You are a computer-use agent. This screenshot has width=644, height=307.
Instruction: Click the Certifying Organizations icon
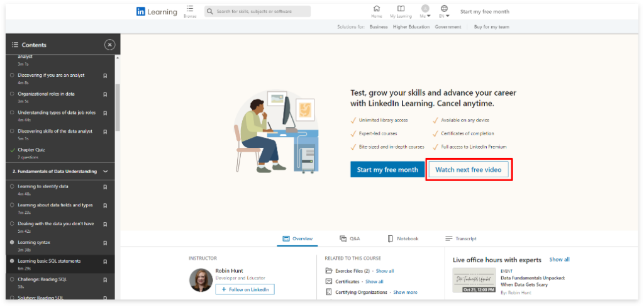328,292
